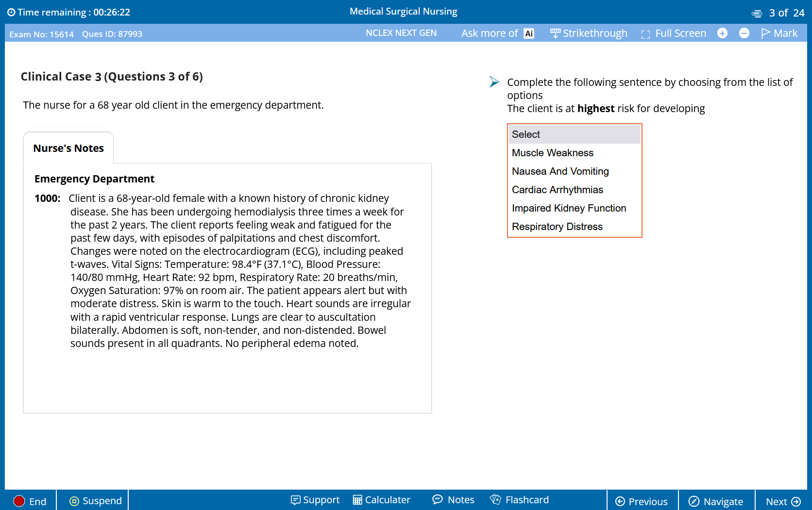Open the Navigate question list

point(716,501)
